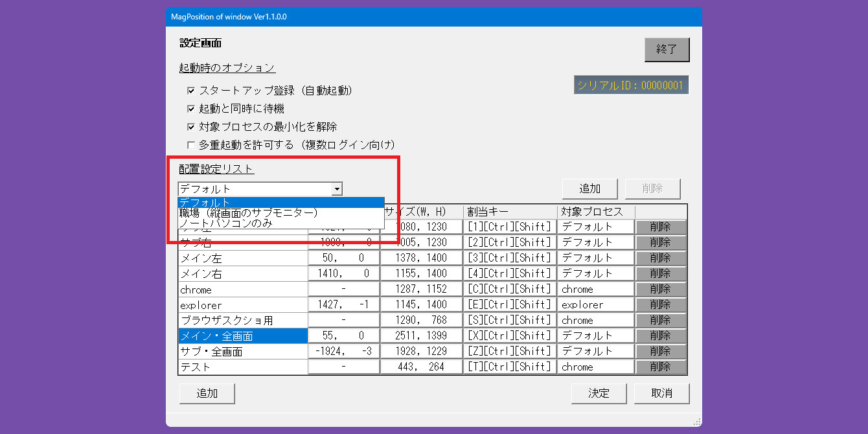Click the 割当キー column header
This screenshot has width=868, height=434.
pos(510,212)
